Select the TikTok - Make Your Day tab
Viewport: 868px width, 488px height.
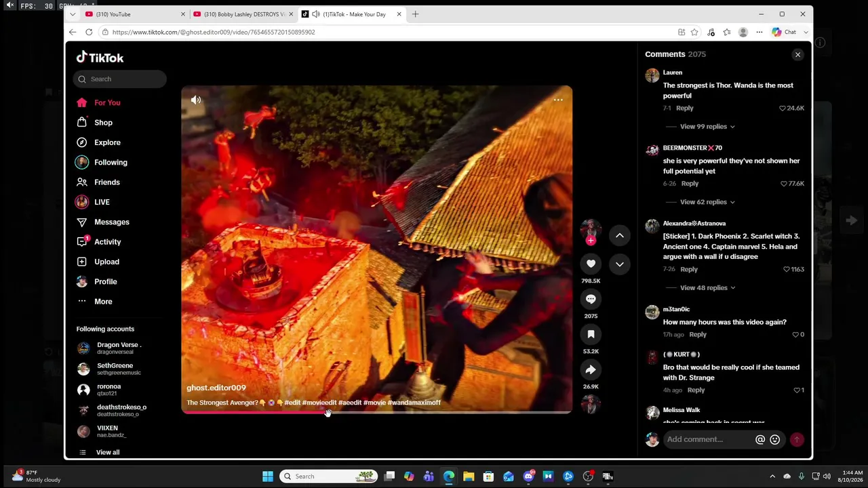click(351, 14)
